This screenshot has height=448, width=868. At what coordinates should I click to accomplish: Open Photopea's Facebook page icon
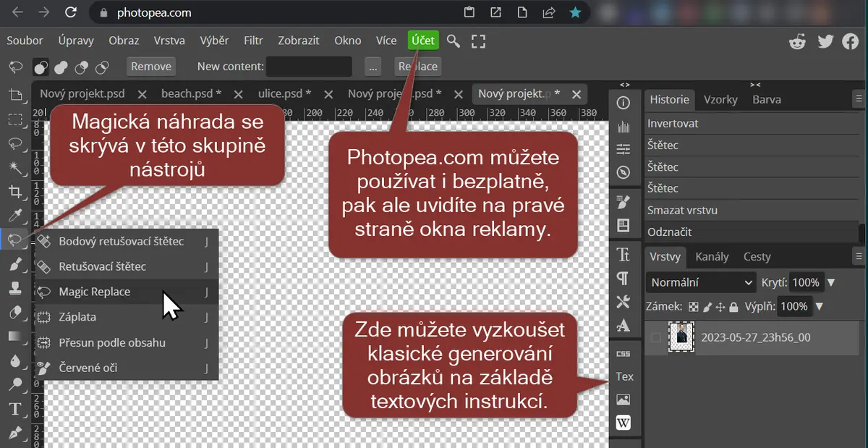click(851, 41)
